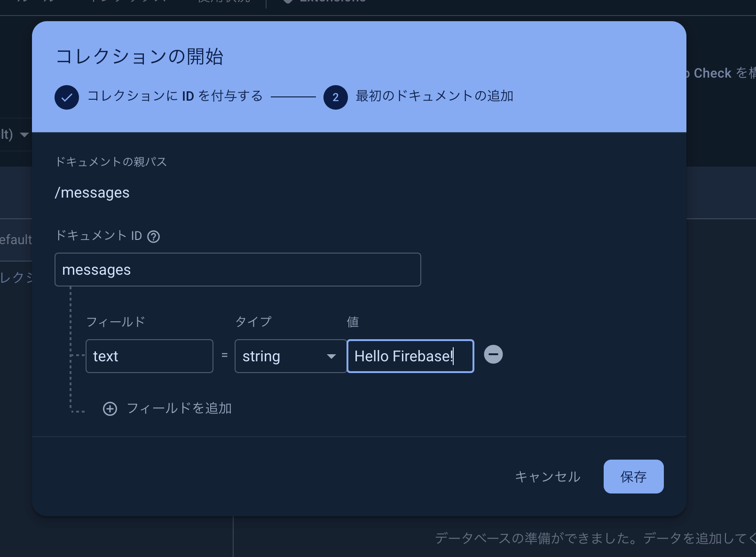The image size is (756, 557).
Task: Click キャンセル to dismiss the dialog
Action: [547, 477]
